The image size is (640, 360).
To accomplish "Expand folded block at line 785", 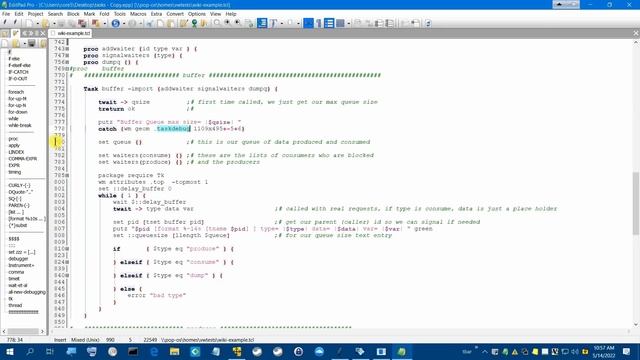I will click(68, 176).
